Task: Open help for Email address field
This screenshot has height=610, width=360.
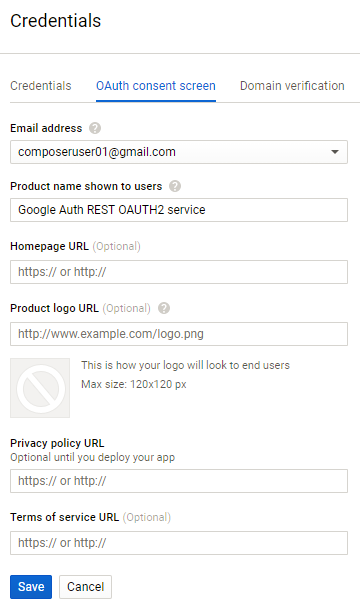Action: click(x=95, y=128)
